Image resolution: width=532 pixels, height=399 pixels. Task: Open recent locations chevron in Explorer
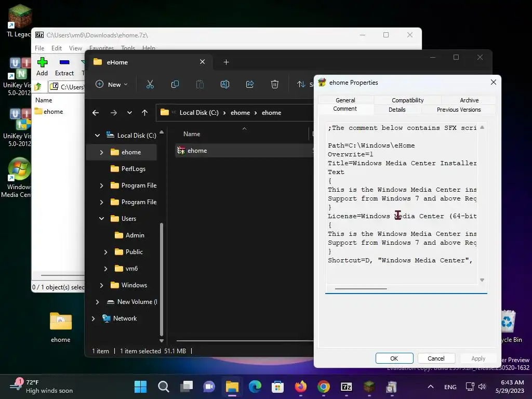129,113
